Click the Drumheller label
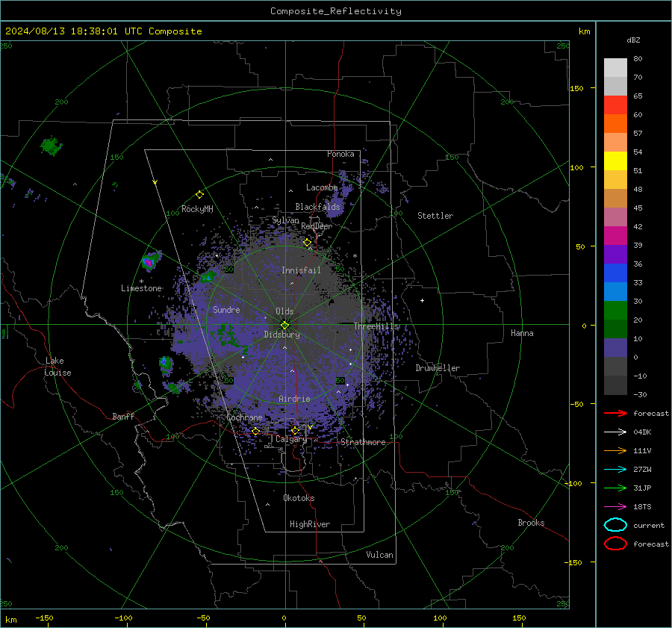This screenshot has width=672, height=628. coord(438,368)
